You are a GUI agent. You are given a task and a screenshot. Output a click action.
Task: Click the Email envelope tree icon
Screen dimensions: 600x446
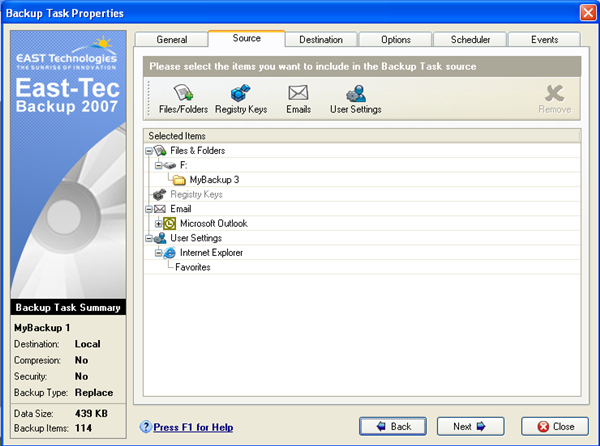click(x=160, y=209)
